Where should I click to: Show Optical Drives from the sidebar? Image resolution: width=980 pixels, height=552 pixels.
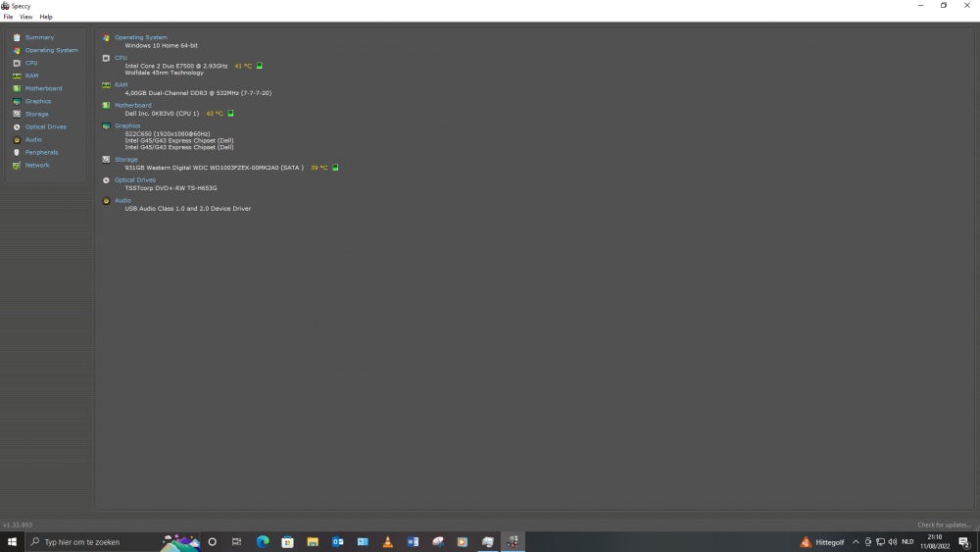pyautogui.click(x=46, y=126)
